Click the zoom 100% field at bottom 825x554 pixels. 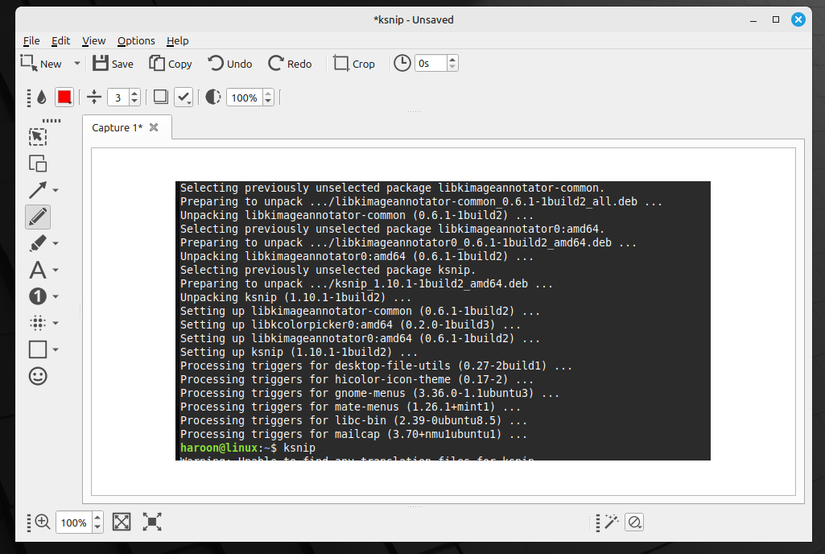pyautogui.click(x=74, y=522)
